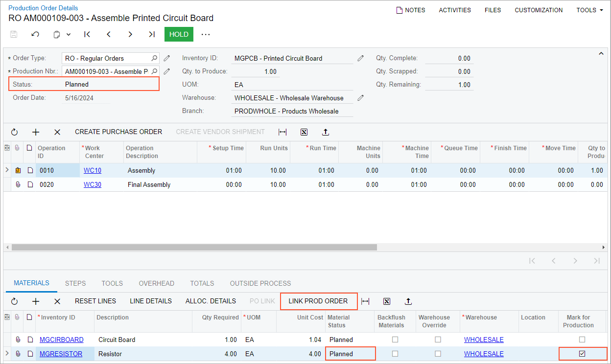This screenshot has width=611, height=364.
Task: Go to the first record
Action: (x=87, y=34)
